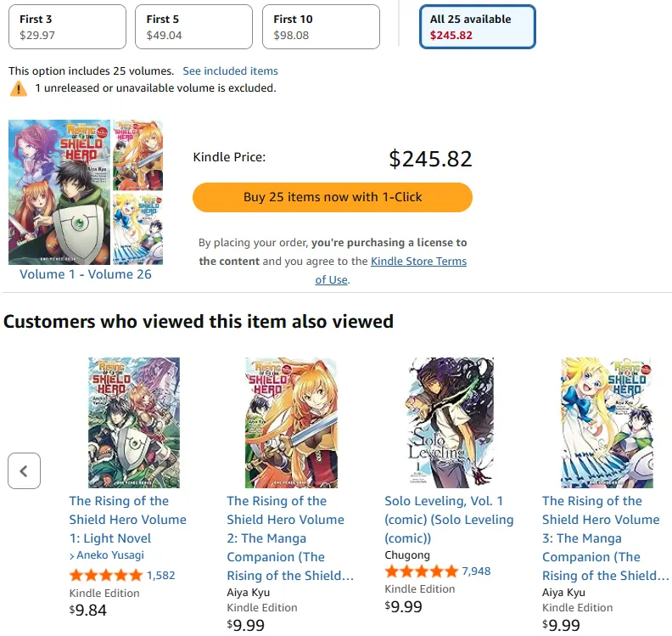The image size is (672, 636).
Task: Open the 1,582 ratings count link
Action: [160, 575]
